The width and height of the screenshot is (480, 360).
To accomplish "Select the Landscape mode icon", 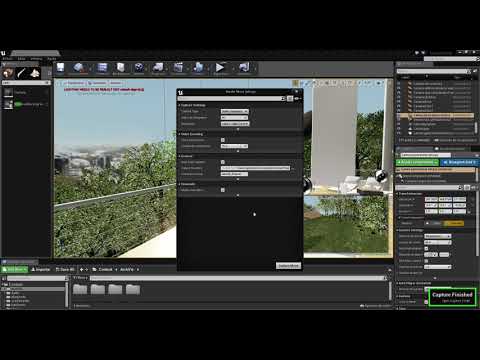I will 35,73.
